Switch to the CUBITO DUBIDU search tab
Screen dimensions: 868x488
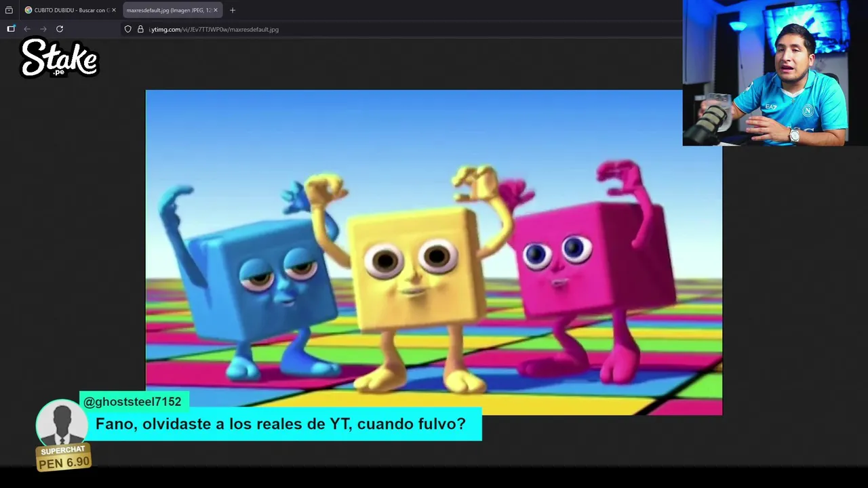pos(70,10)
